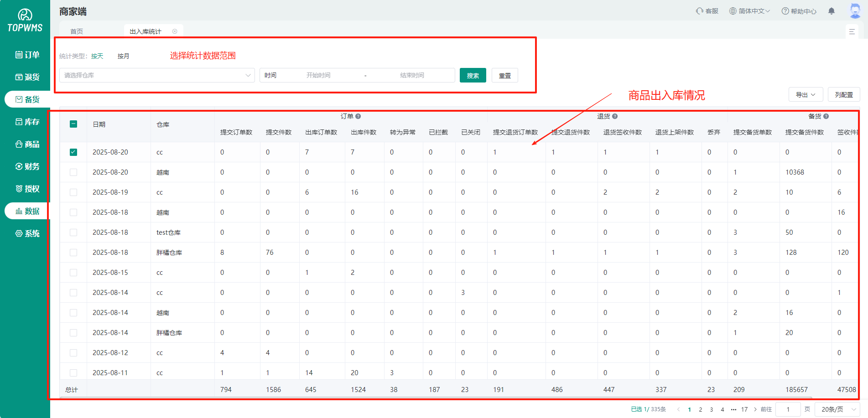Click the notification bell icon
The image size is (868, 418).
(x=831, y=11)
